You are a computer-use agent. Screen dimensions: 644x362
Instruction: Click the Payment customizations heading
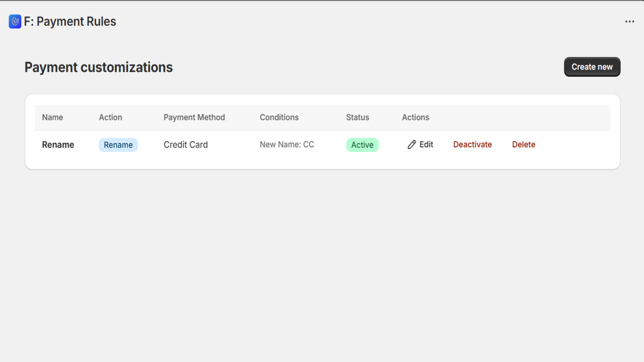pos(99,67)
